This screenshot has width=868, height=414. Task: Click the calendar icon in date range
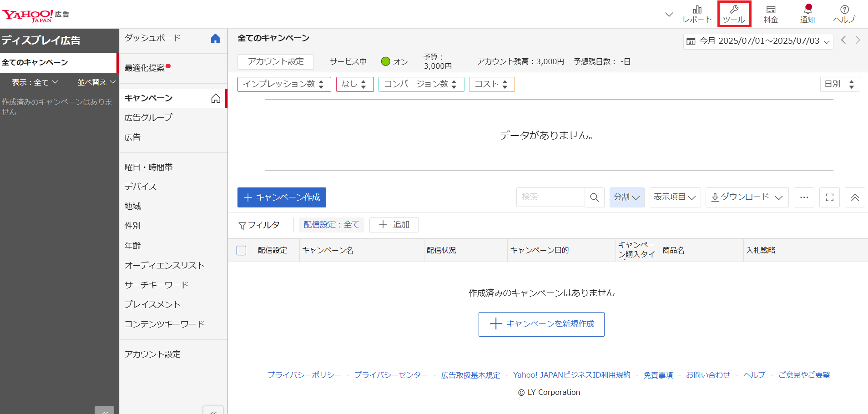point(691,41)
